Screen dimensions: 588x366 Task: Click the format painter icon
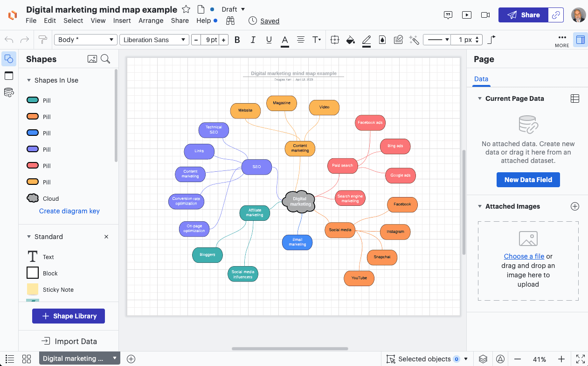coord(43,40)
